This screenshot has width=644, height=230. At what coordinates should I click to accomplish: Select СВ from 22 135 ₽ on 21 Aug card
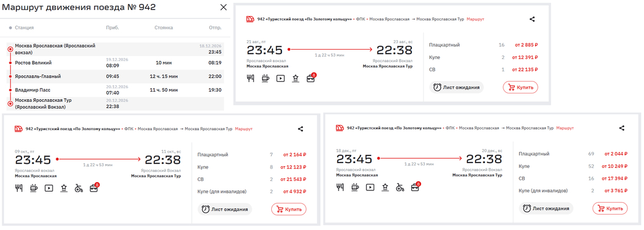483,69
